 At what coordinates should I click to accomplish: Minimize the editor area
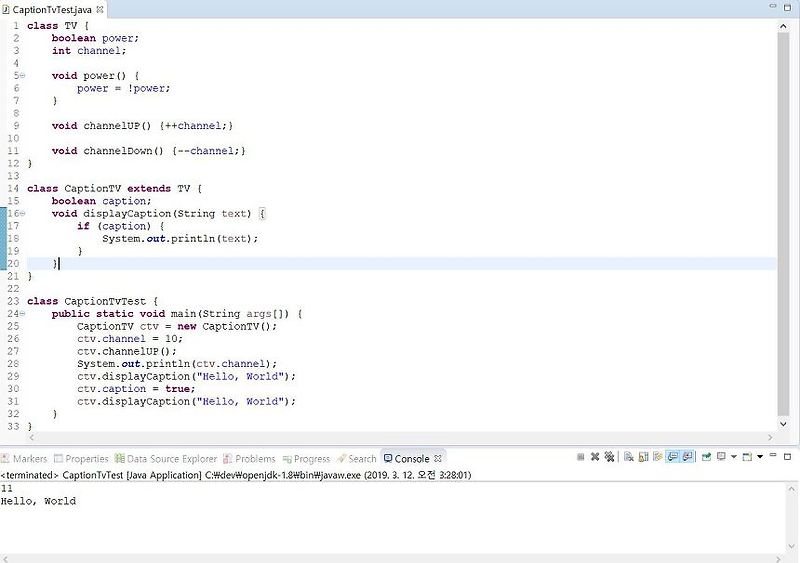coord(773,6)
